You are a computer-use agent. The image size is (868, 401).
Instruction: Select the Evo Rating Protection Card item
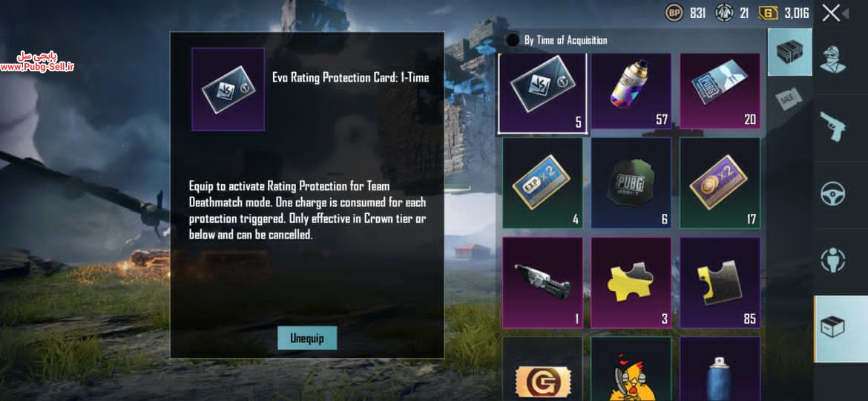[542, 93]
